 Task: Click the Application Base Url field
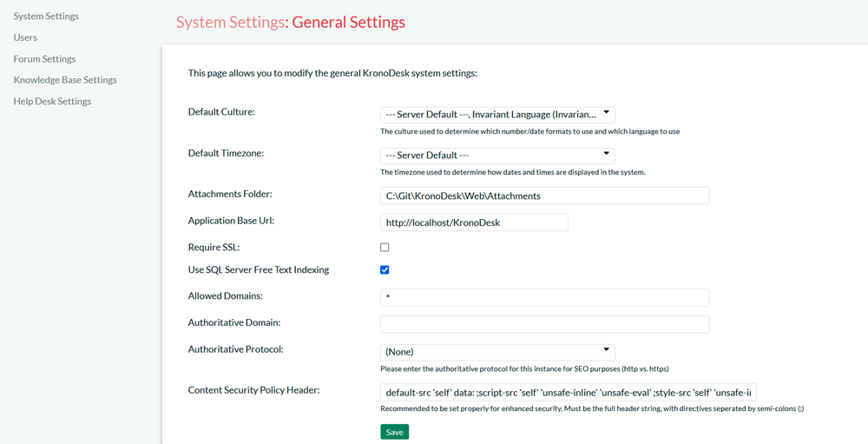coord(475,222)
